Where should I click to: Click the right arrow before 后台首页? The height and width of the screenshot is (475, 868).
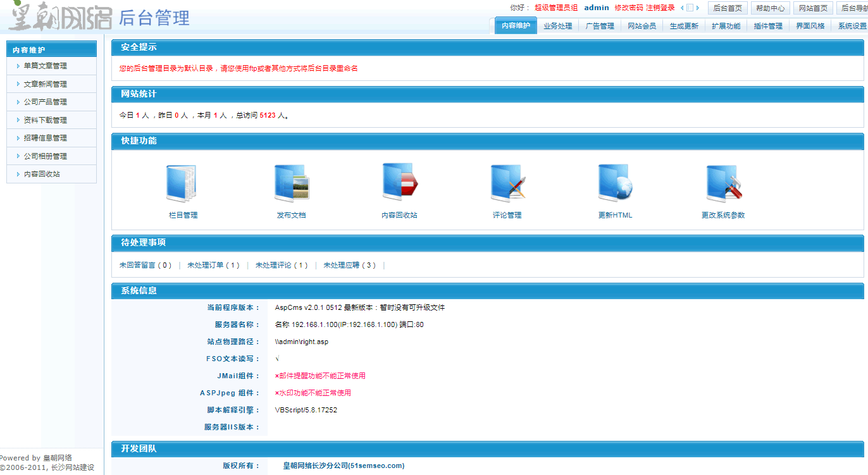(x=698, y=8)
